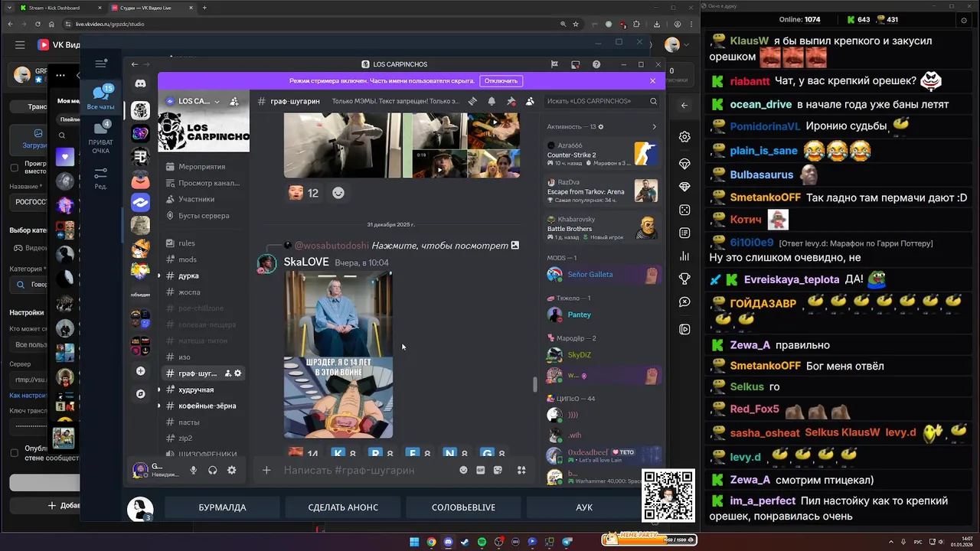Open Steam icon on Windows taskbar
The height and width of the screenshot is (551, 980).
(465, 542)
